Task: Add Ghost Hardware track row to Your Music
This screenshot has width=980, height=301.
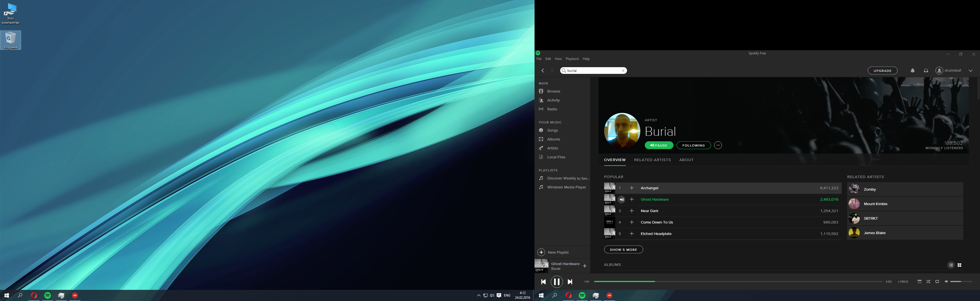Action: [x=632, y=199]
